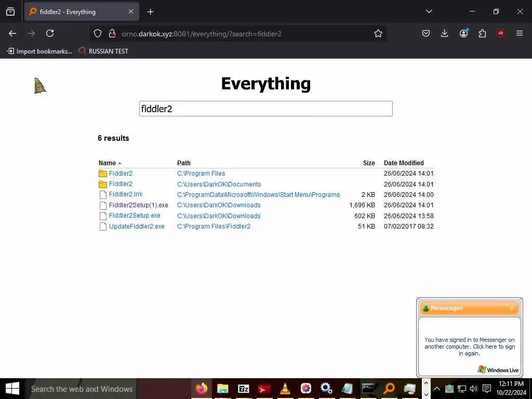
Task: Open the C:\Program Files path link
Action: point(201,174)
